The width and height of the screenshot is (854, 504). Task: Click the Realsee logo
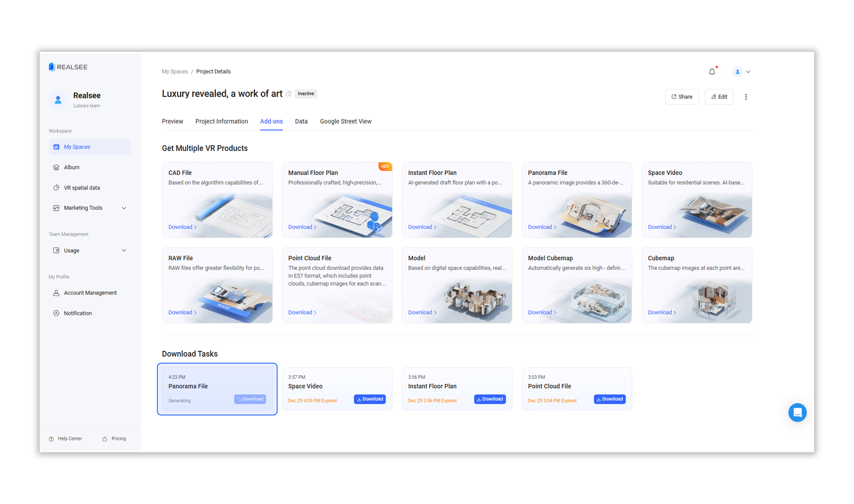(68, 67)
